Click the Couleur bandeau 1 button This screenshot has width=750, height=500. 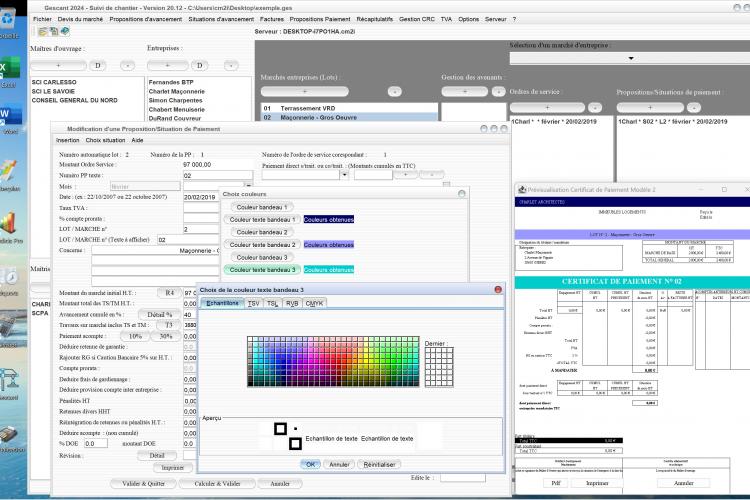click(x=262, y=207)
